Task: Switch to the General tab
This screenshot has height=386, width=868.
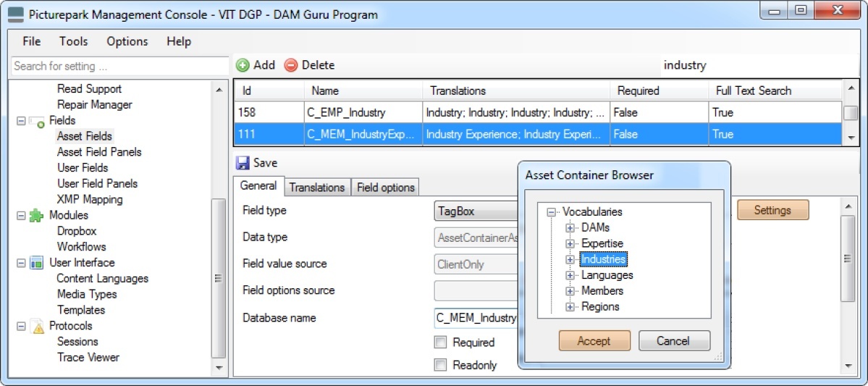Action: tap(258, 186)
